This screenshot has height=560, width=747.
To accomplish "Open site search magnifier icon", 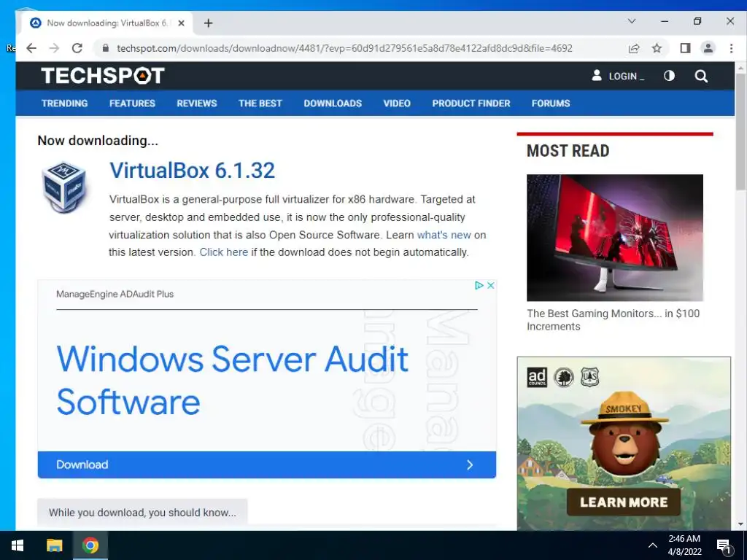I will click(x=701, y=76).
